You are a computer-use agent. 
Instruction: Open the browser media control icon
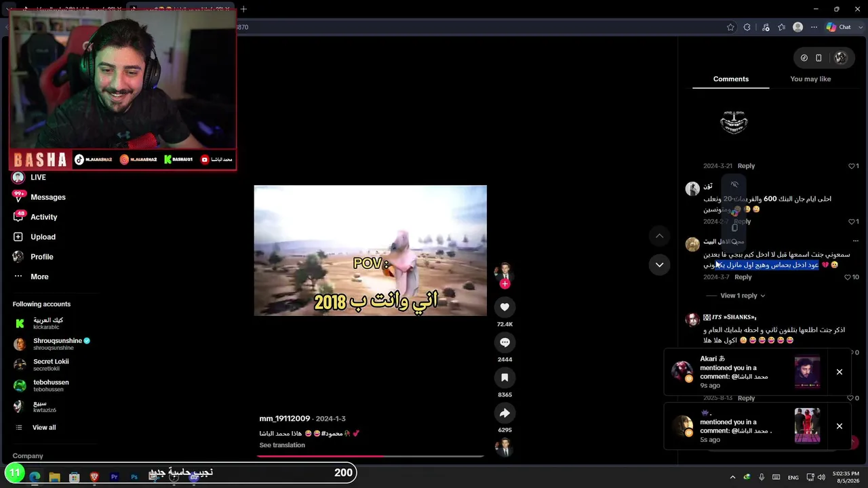[766, 27]
